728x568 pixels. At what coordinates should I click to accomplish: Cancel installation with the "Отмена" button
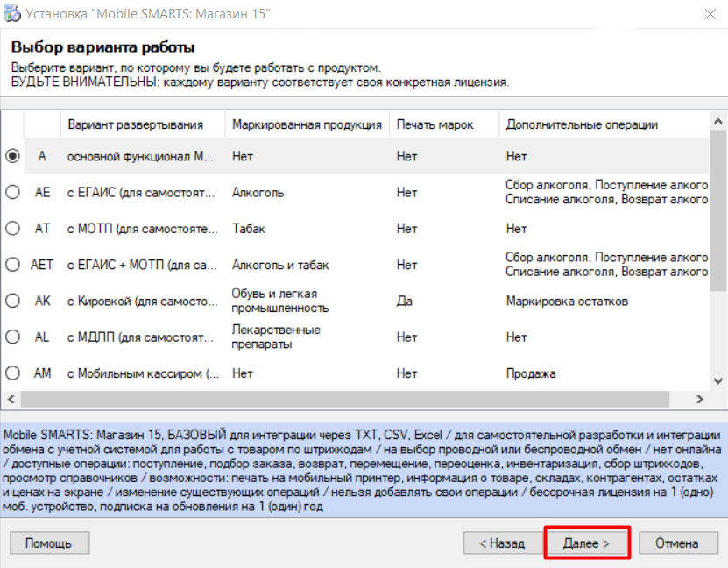pos(678,543)
